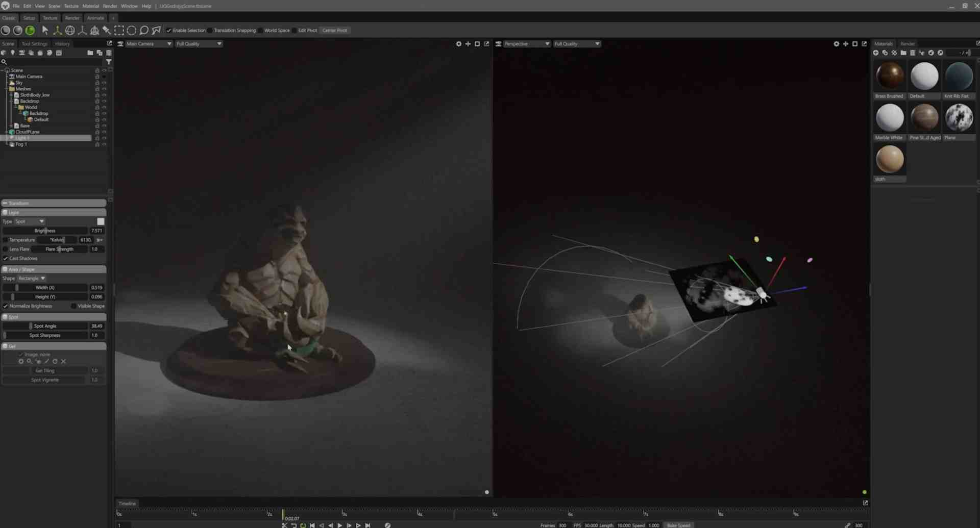
Task: Select the sloth material thumbnail
Action: click(x=890, y=159)
